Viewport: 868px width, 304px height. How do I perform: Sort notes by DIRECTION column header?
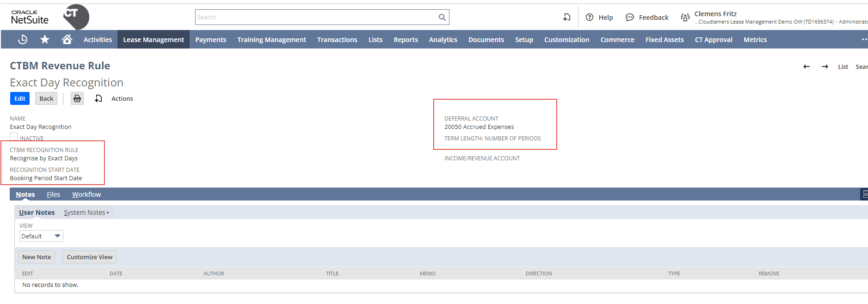pyautogui.click(x=539, y=274)
